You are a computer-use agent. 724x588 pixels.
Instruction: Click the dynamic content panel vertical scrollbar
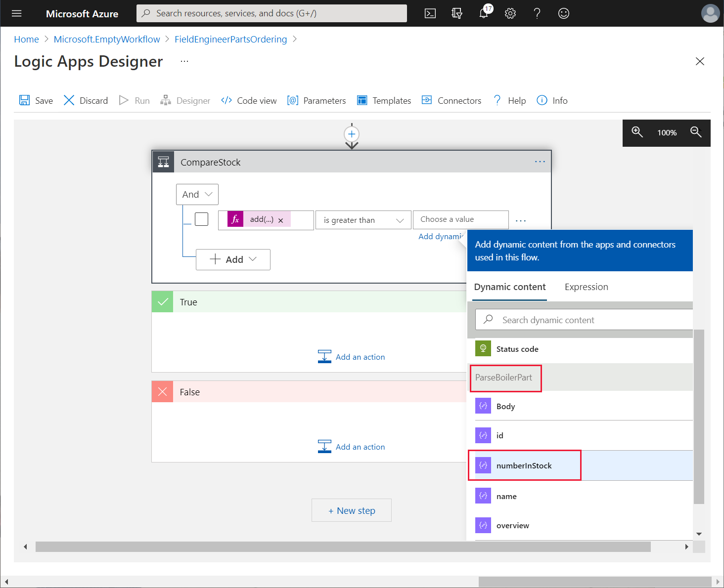(699, 417)
